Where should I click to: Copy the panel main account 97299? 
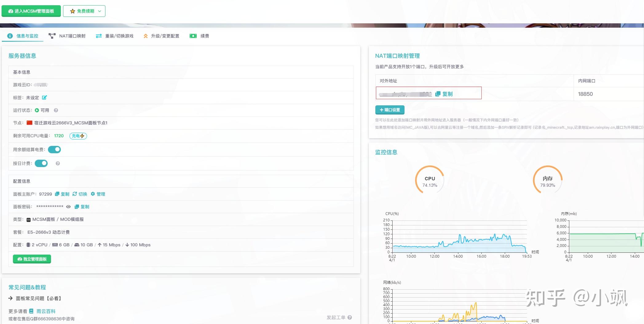[62, 194]
